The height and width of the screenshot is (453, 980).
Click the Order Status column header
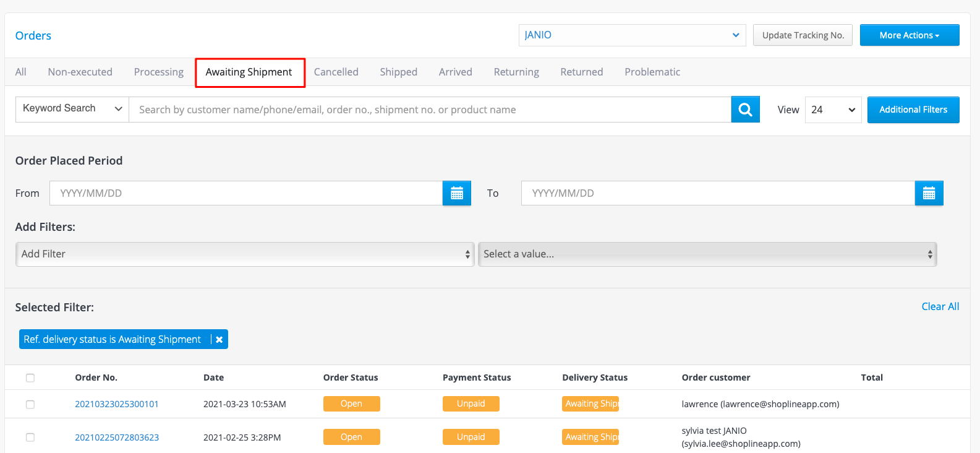(x=351, y=377)
